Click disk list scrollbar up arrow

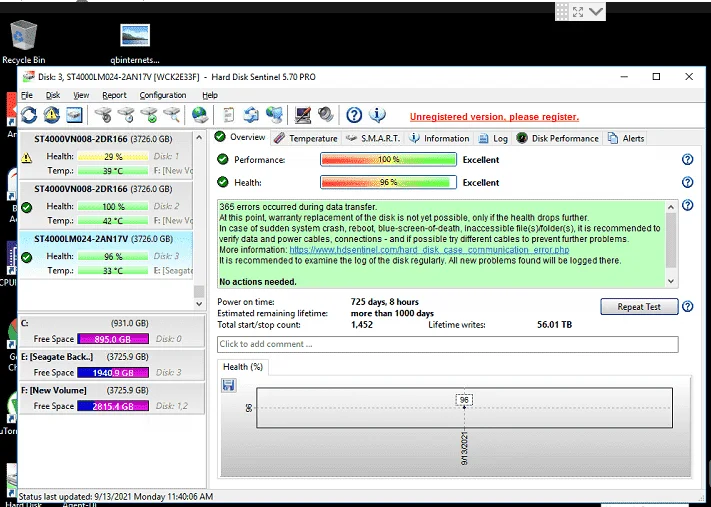pyautogui.click(x=199, y=137)
